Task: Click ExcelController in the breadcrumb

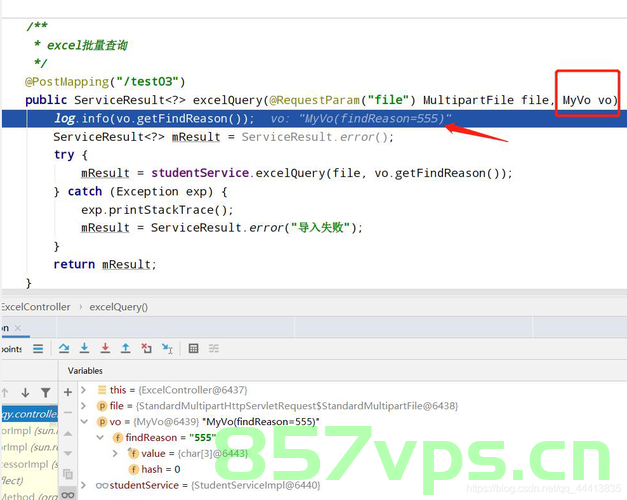Action: [36, 307]
